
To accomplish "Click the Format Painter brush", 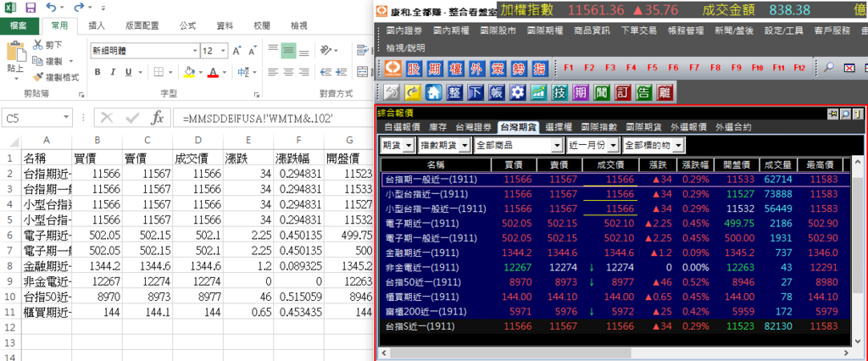I will [x=38, y=77].
